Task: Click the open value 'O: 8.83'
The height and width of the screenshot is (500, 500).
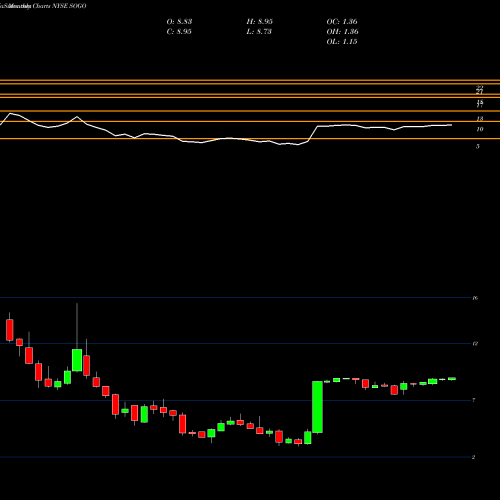Action: [179, 22]
